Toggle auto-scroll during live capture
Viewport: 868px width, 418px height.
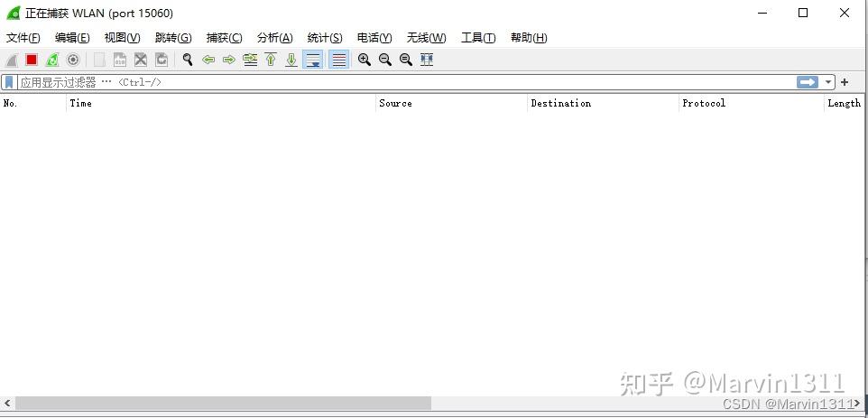click(x=313, y=60)
